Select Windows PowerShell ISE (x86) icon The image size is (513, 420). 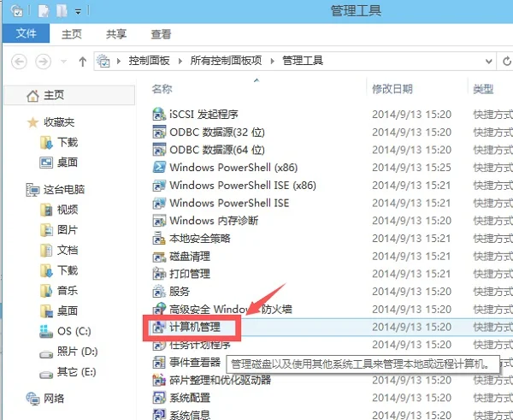coord(159,186)
